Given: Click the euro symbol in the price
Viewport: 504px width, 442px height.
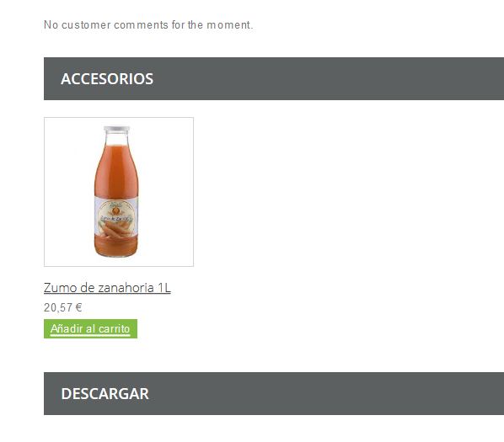Looking at the screenshot, I should (78, 307).
